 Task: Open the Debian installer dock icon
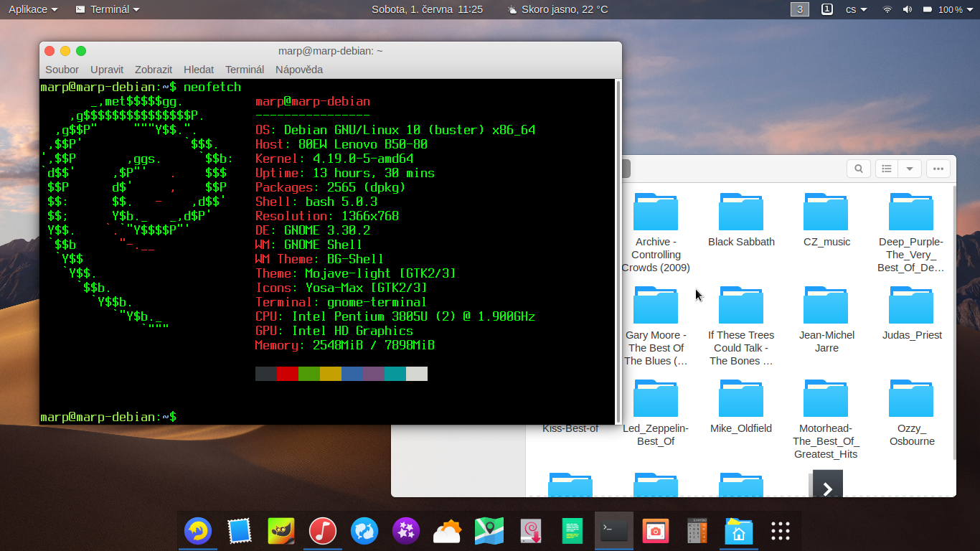[x=530, y=531]
